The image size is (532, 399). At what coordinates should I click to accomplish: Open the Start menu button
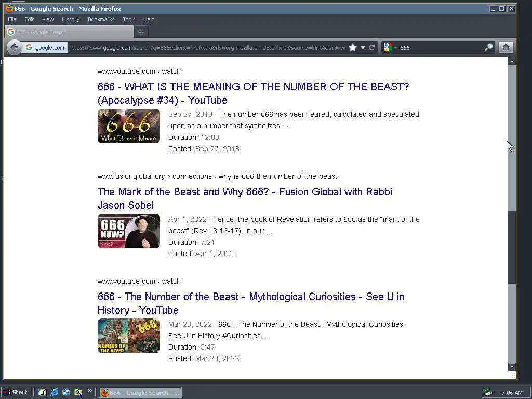click(16, 392)
